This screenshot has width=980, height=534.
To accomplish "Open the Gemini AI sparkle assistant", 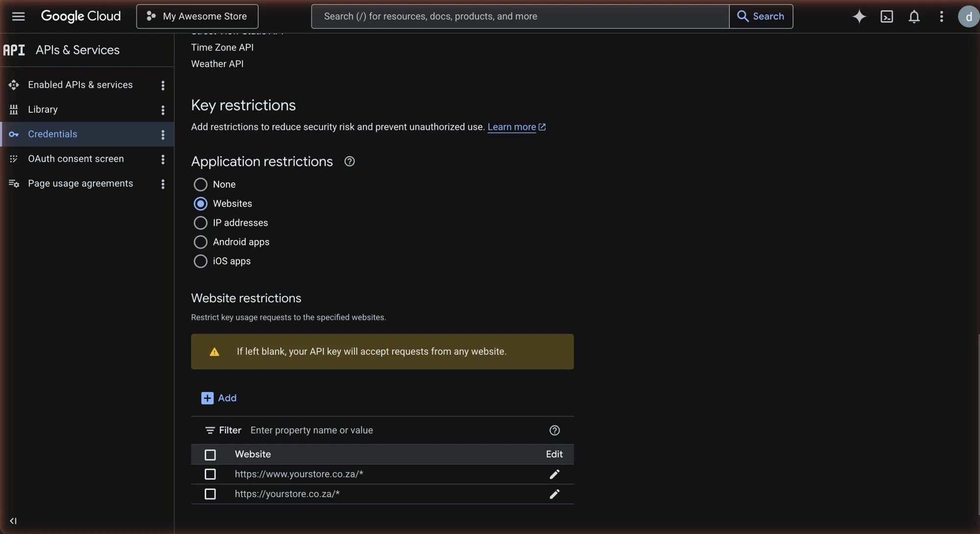I will (859, 16).
